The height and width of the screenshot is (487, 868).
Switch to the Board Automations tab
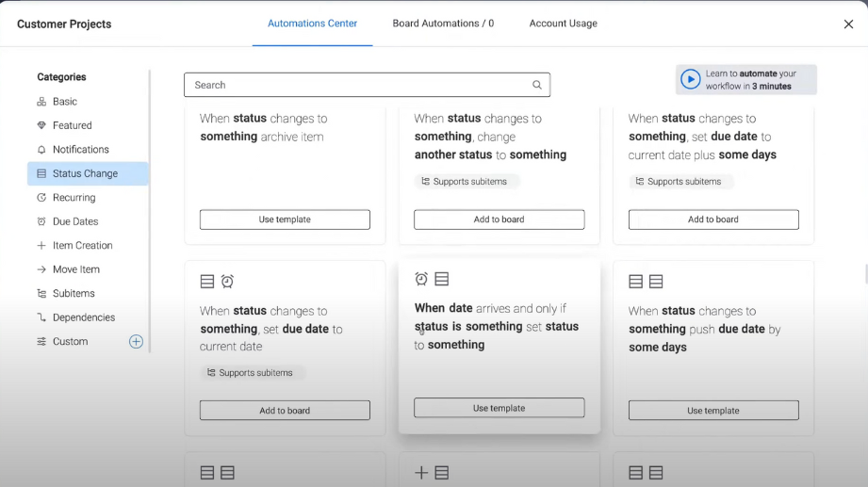tap(443, 24)
